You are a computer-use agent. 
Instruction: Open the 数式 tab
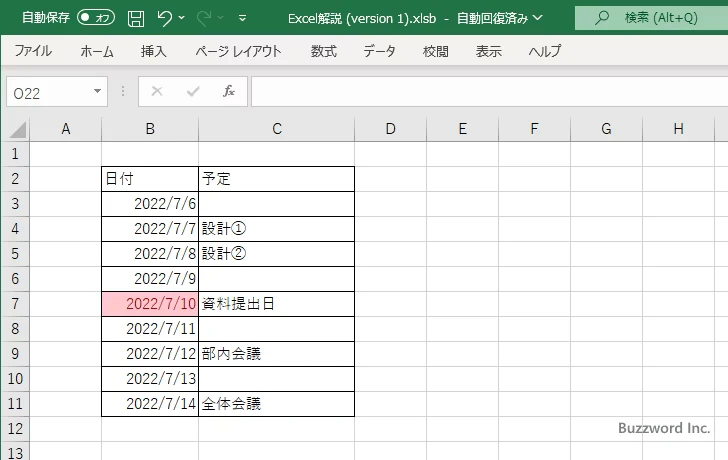324,51
